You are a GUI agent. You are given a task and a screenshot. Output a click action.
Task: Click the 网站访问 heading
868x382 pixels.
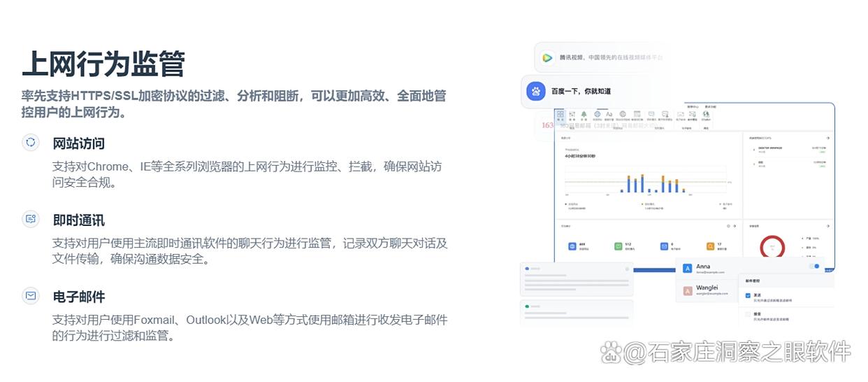[79, 143]
